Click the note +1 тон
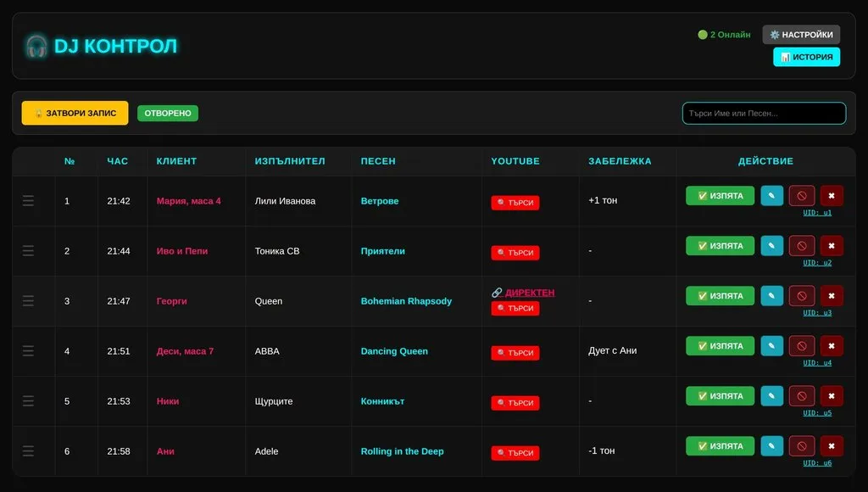Image resolution: width=868 pixels, height=492 pixels. [603, 200]
